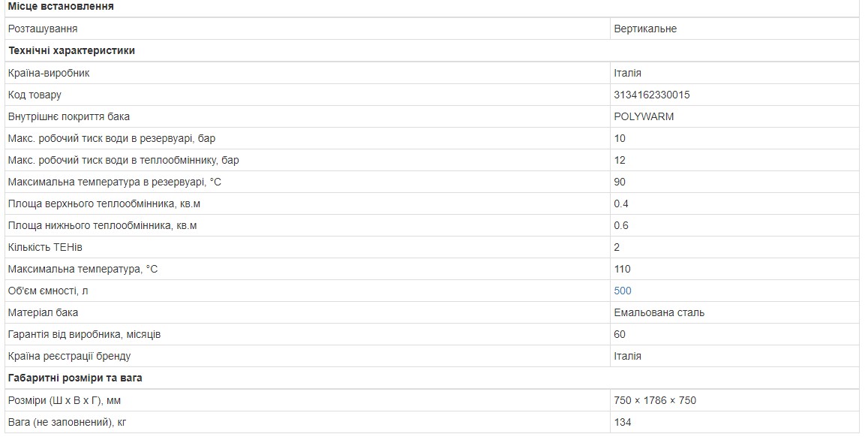Select the 'Матеріал бака' row label
The width and height of the screenshot is (868, 437).
[x=43, y=312]
